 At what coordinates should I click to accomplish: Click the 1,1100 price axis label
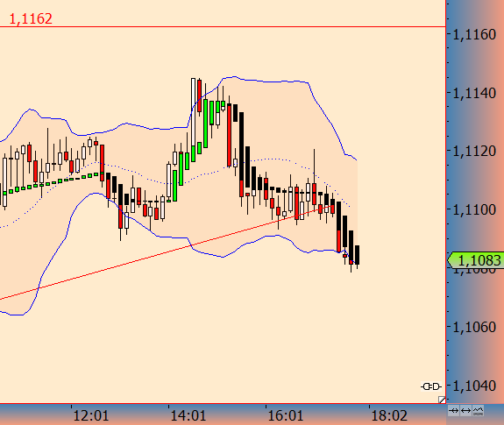click(x=474, y=210)
